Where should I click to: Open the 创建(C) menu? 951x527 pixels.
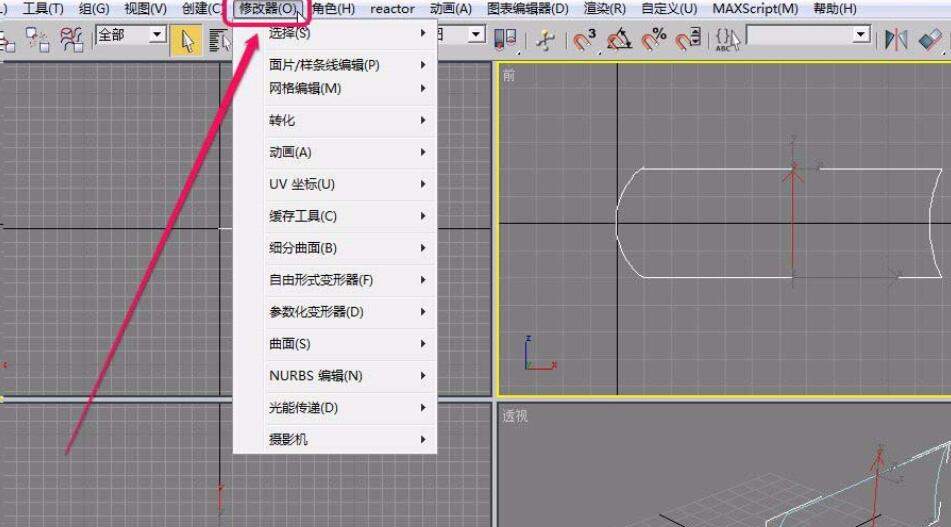click(201, 8)
